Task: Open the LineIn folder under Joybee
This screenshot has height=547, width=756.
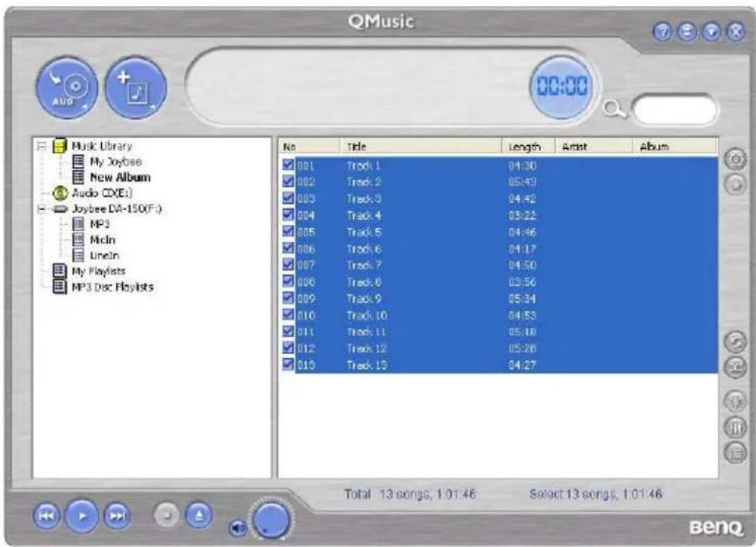Action: pyautogui.click(x=104, y=255)
